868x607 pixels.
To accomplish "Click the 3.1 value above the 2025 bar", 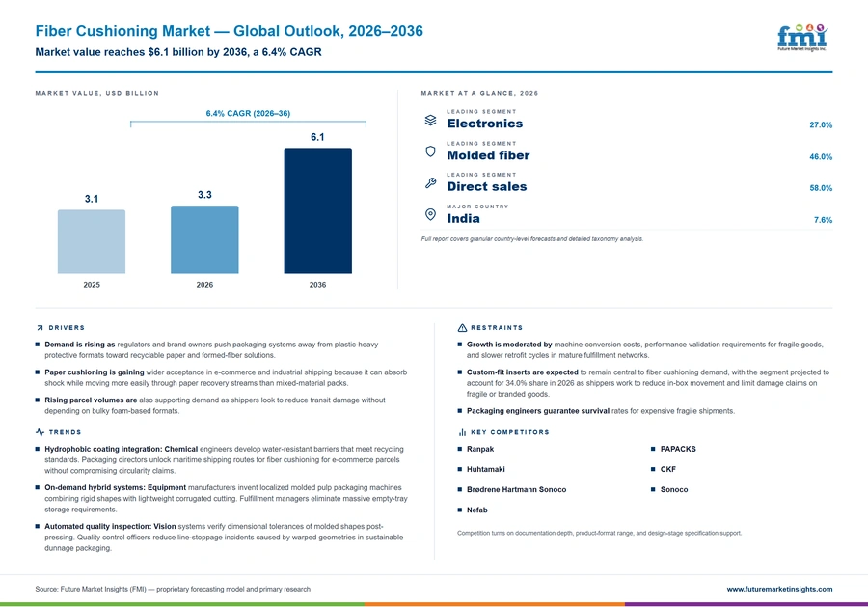I will click(x=92, y=199).
